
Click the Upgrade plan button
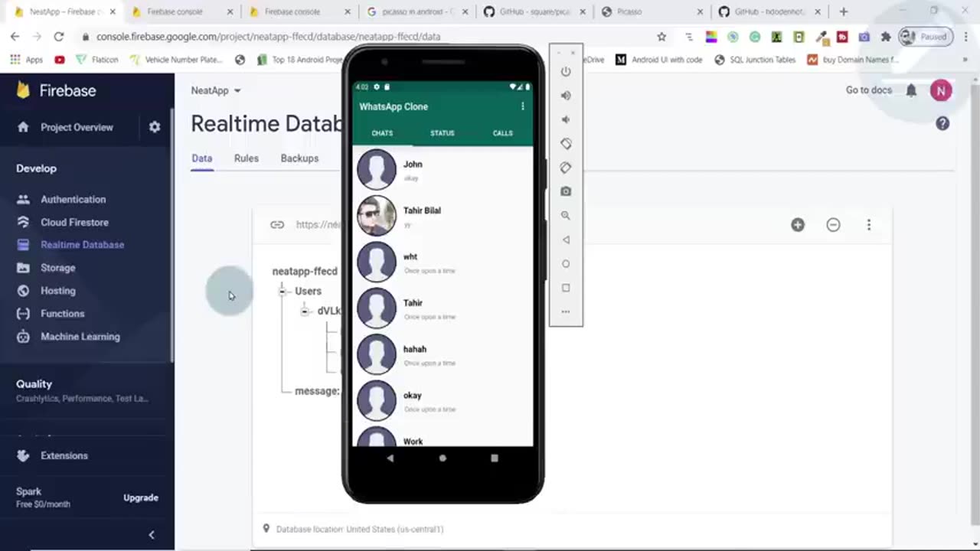[141, 497]
